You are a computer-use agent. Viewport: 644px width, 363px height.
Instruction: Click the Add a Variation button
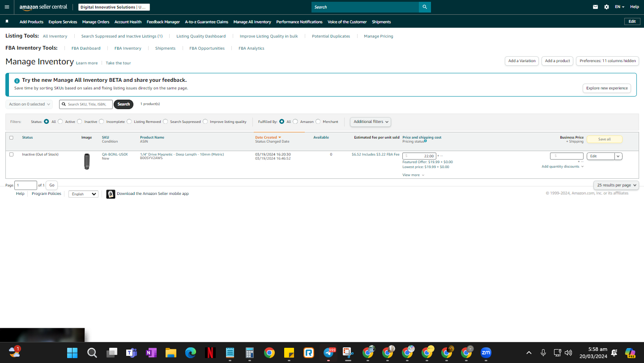click(x=522, y=61)
